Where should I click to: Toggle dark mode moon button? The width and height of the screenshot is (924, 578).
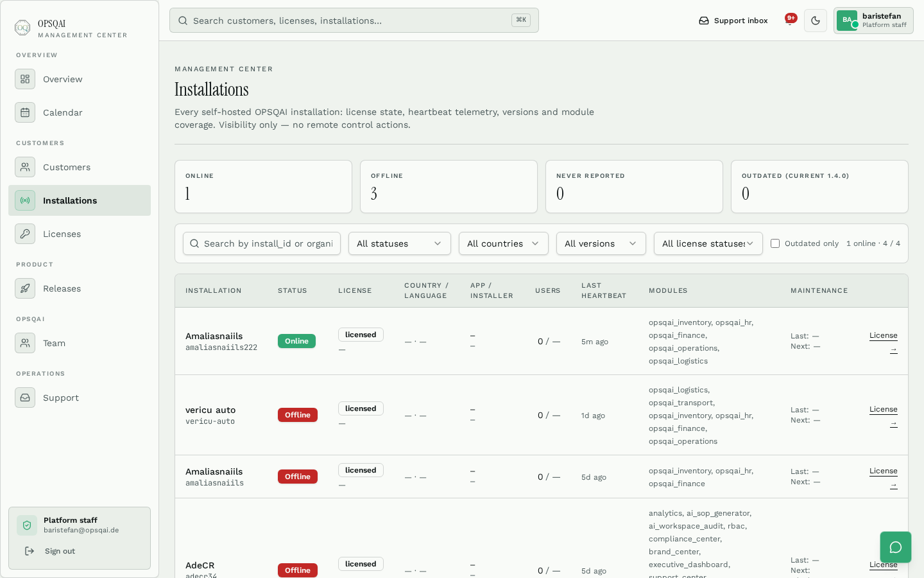(x=816, y=21)
